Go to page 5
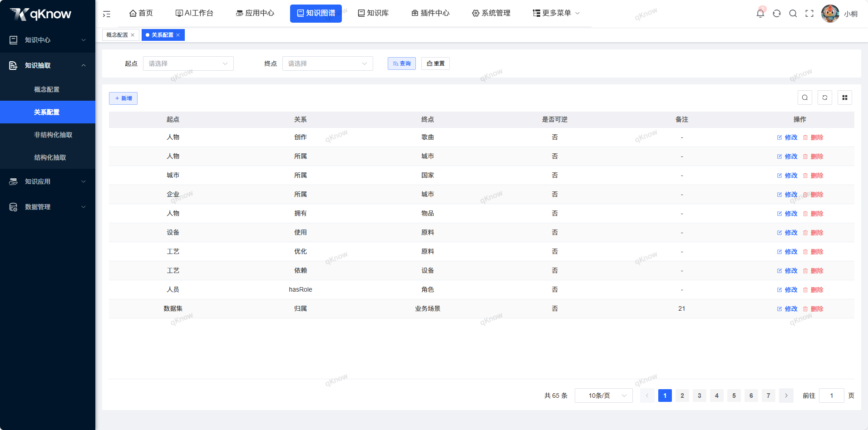This screenshot has height=430, width=868. [734, 396]
